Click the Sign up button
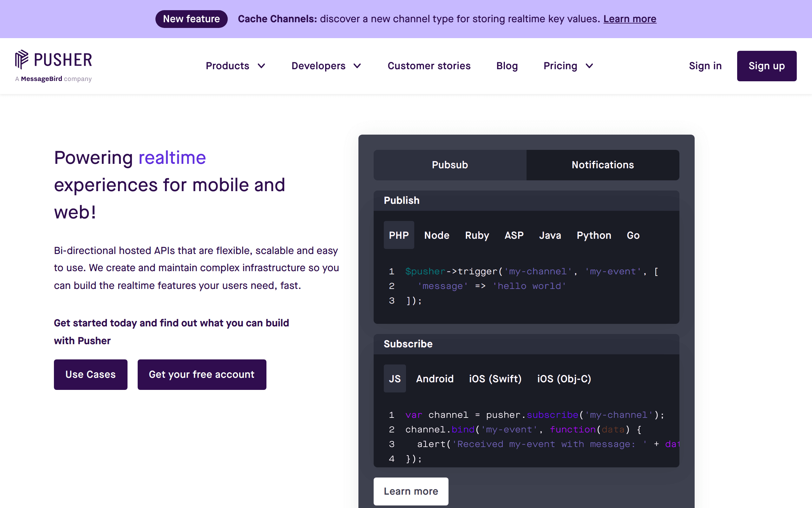Screen dimensions: 812x508 [766, 66]
